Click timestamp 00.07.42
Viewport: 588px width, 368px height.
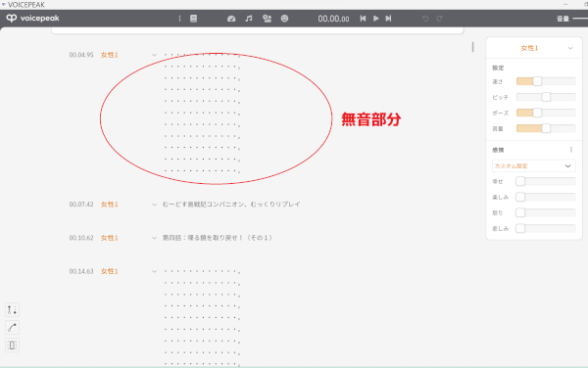81,205
